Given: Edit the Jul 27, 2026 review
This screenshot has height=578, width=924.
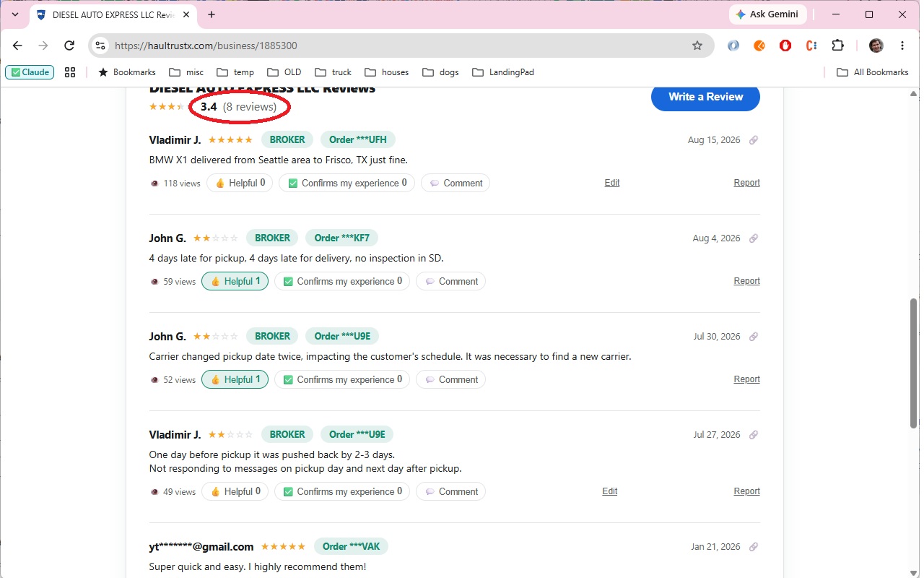Looking at the screenshot, I should click(610, 491).
